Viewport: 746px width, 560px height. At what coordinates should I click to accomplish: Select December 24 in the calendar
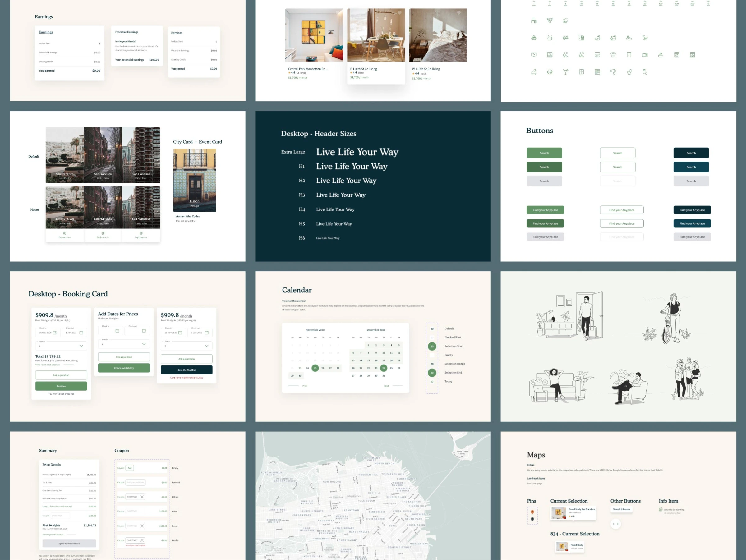point(384,368)
